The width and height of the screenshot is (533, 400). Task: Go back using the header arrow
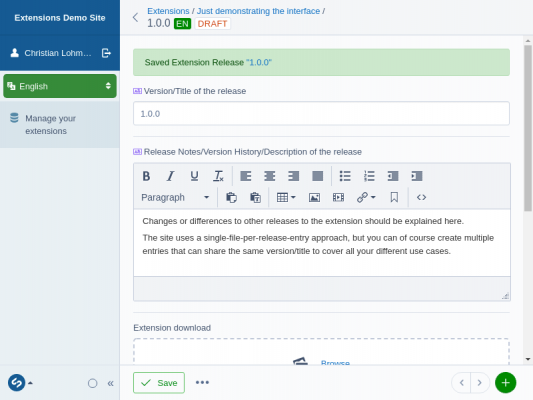pos(135,17)
